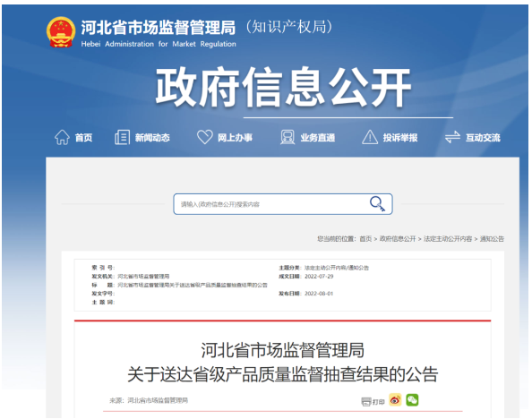Click the 发布日期 2022-08-01 value
This screenshot has width=532, height=419.
(x=319, y=294)
